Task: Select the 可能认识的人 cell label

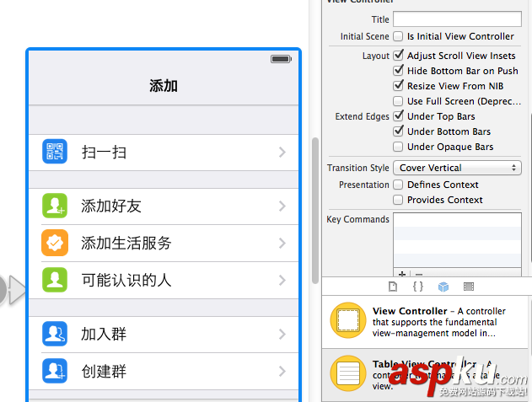Action: point(126,280)
